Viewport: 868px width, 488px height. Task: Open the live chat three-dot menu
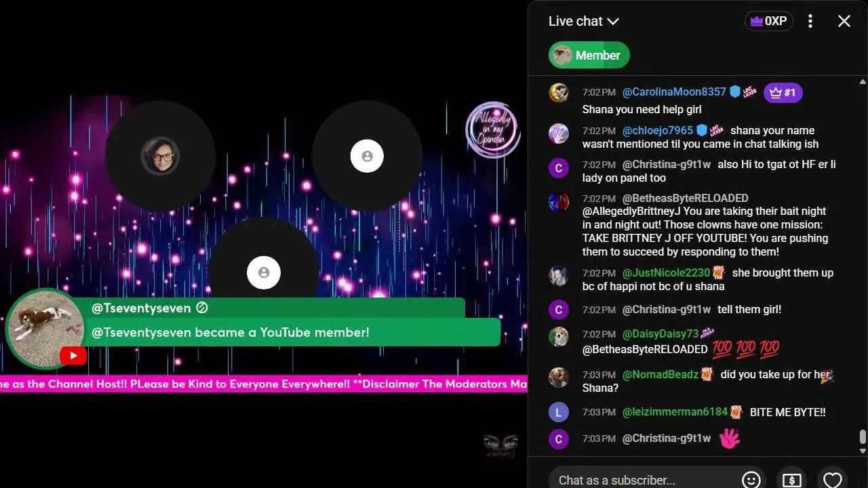pyautogui.click(x=810, y=21)
